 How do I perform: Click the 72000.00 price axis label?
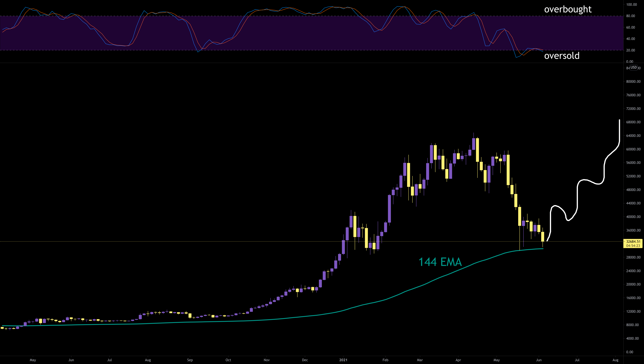(633, 109)
